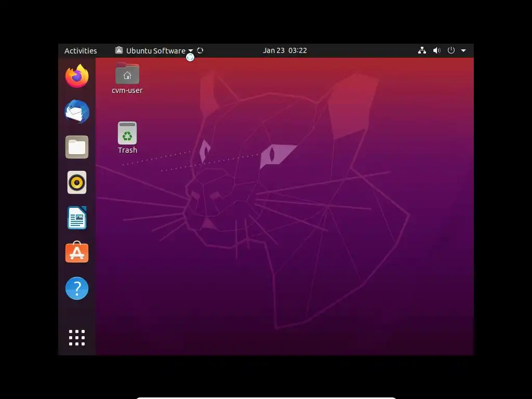Open the Ubuntu Software app menu
532x399 pixels.
click(x=154, y=50)
